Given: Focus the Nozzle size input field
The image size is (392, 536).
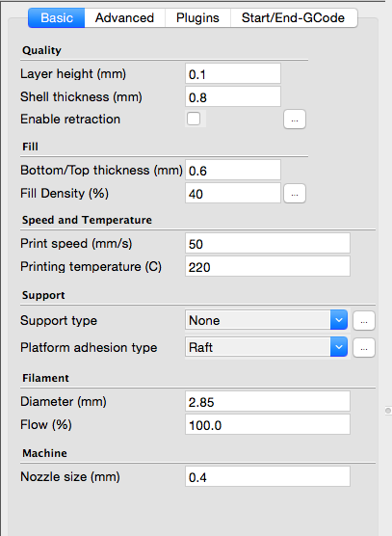Looking at the screenshot, I should [268, 476].
